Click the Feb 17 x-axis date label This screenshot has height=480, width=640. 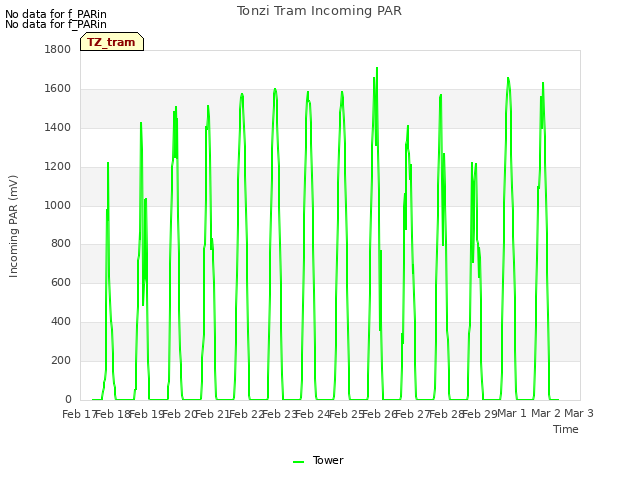tap(78, 414)
